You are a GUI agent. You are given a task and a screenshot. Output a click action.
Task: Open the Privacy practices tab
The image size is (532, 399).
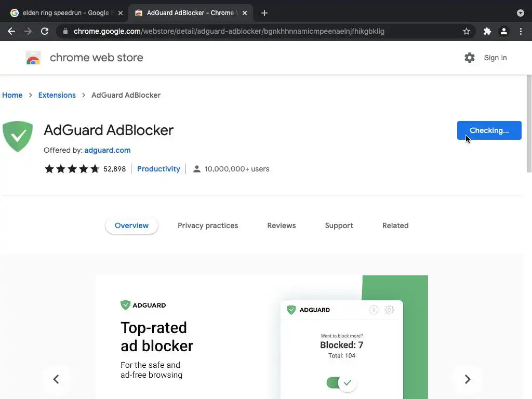coord(208,225)
